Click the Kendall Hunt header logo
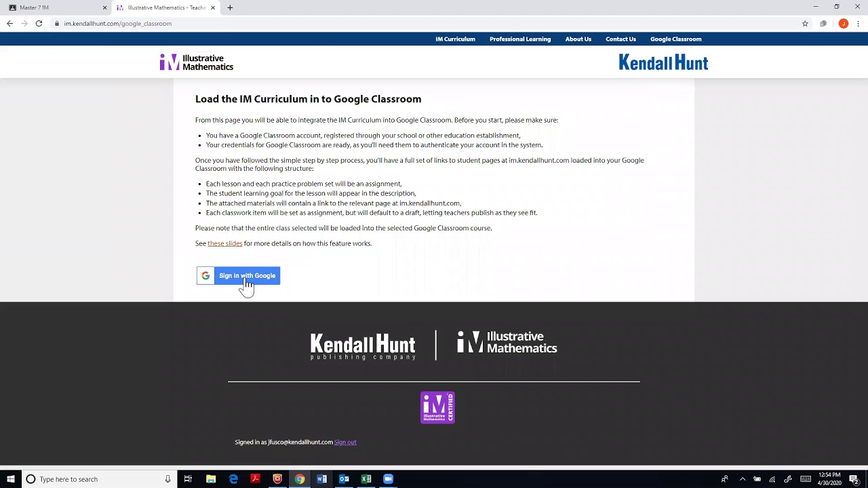 (663, 62)
